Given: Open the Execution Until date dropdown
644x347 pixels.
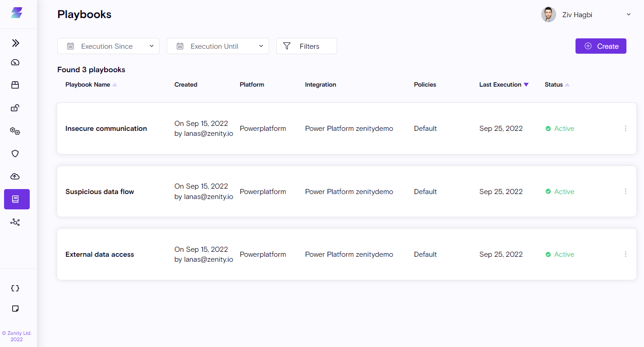Looking at the screenshot, I should click(x=218, y=46).
